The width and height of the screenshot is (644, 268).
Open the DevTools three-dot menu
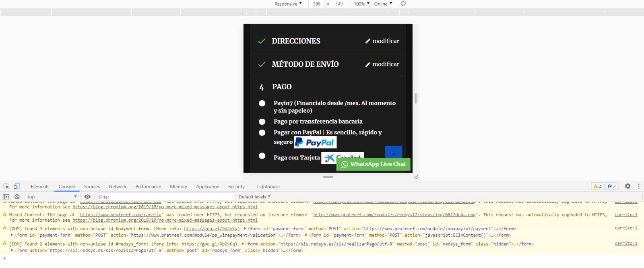click(x=639, y=186)
